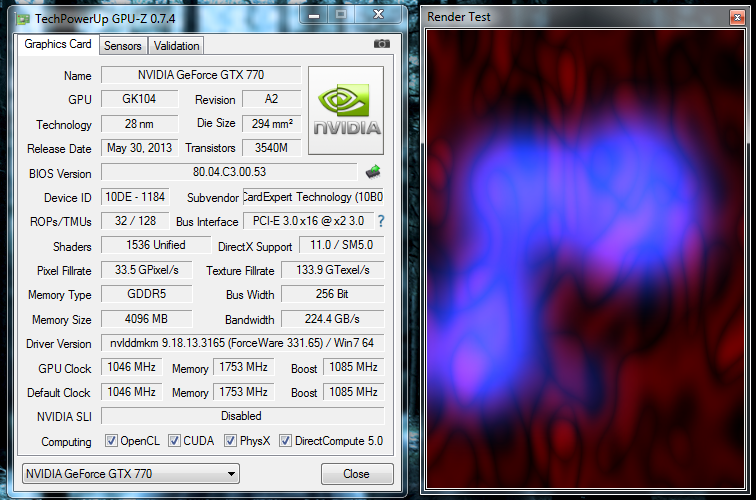Click the Bandwidth field 224.4 GB/s

click(333, 319)
